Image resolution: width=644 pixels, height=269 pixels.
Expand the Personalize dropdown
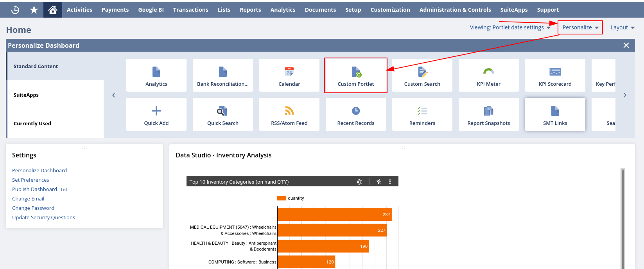[x=581, y=27]
